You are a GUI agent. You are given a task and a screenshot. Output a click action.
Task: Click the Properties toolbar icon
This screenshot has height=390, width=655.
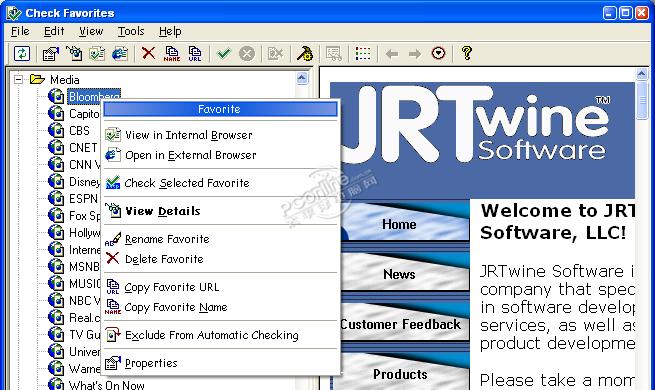(x=51, y=53)
